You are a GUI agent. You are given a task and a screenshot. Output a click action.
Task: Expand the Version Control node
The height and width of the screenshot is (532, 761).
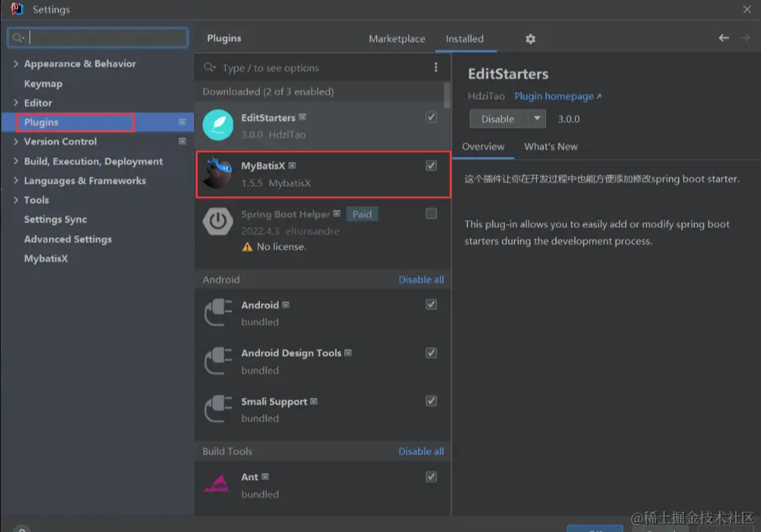16,141
